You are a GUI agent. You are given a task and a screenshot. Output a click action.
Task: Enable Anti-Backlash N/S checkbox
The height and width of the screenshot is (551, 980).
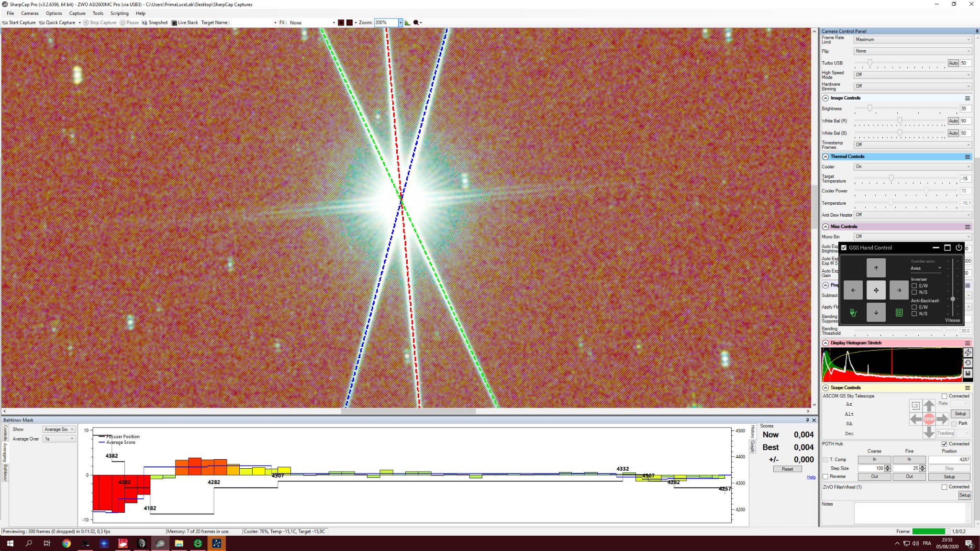[914, 314]
